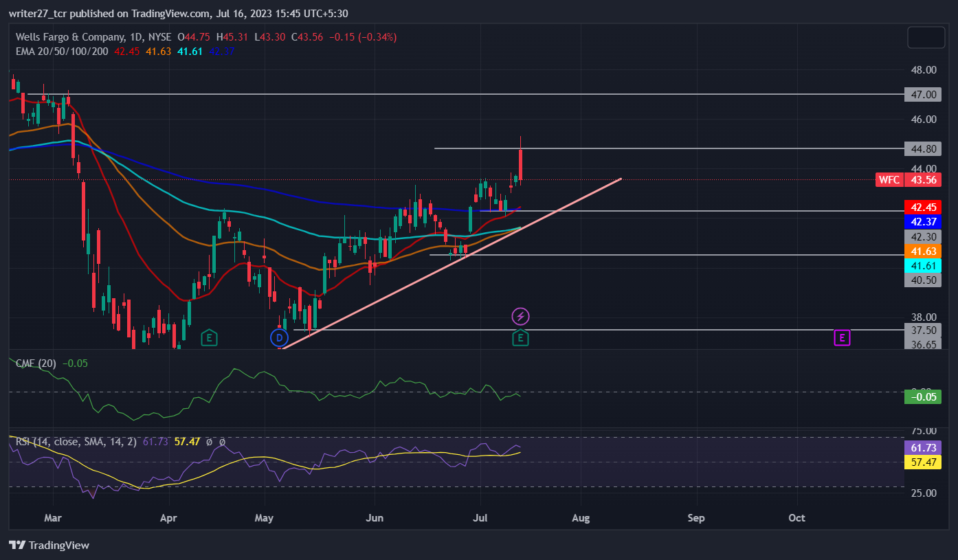Click the blue 42.37 axis label

click(x=923, y=221)
